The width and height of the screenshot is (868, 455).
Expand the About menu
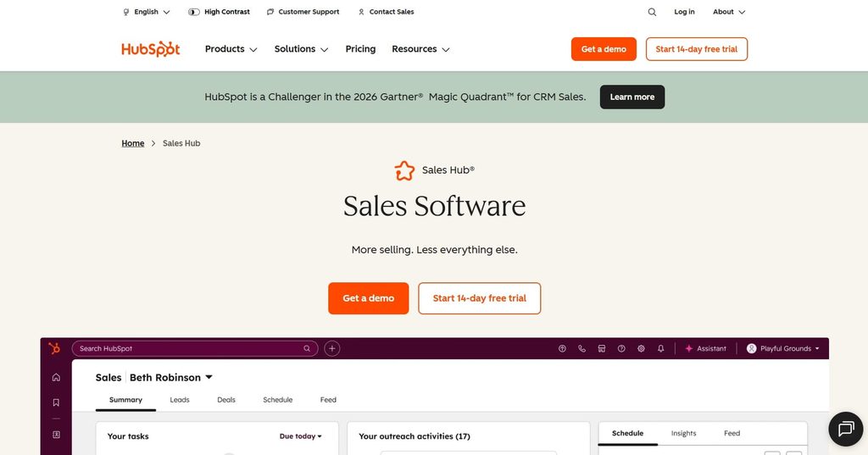pyautogui.click(x=729, y=12)
